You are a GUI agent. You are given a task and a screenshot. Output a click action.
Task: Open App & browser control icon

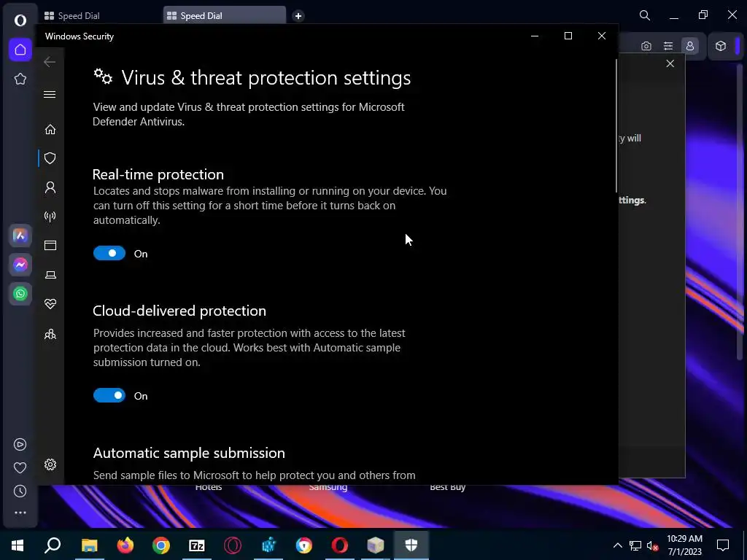(50, 245)
